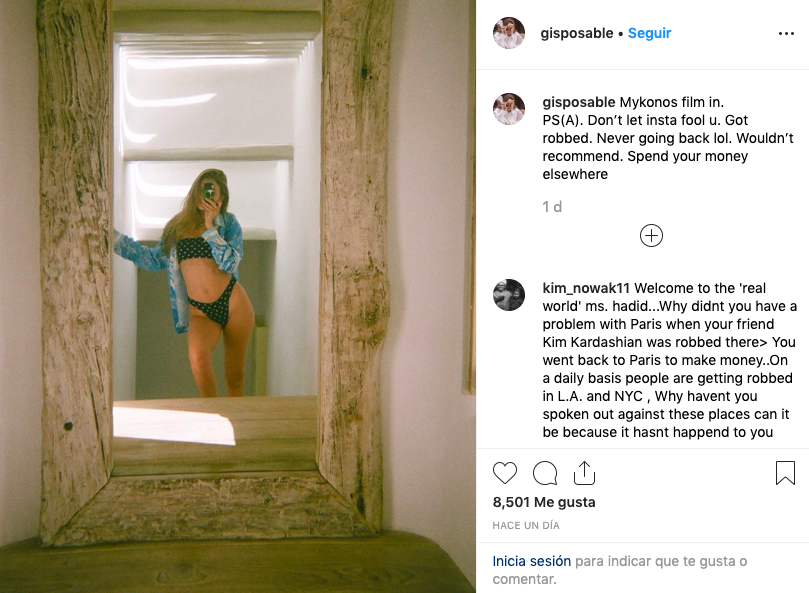The height and width of the screenshot is (593, 809).
Task: Open the gisposable username in the caption
Action: (x=578, y=102)
